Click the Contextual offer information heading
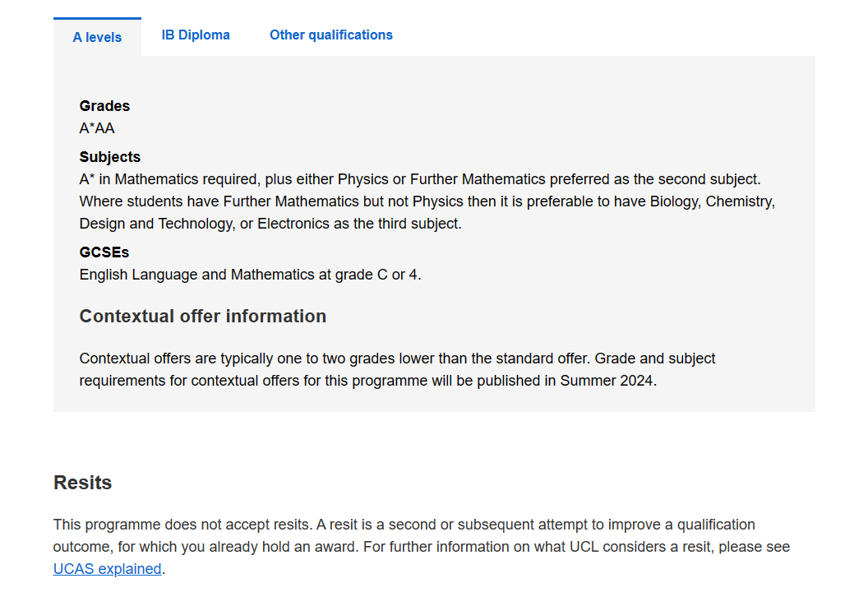The image size is (868, 606). click(202, 316)
